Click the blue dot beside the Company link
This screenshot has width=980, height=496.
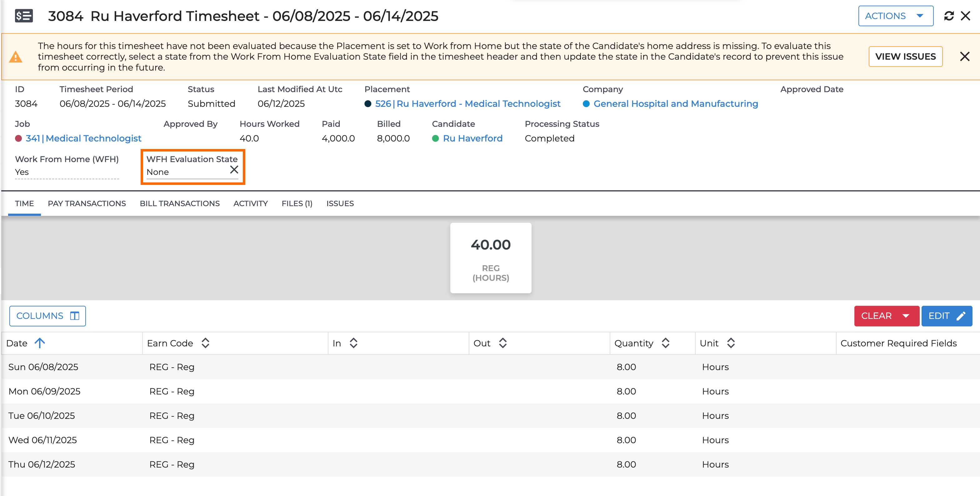(586, 104)
